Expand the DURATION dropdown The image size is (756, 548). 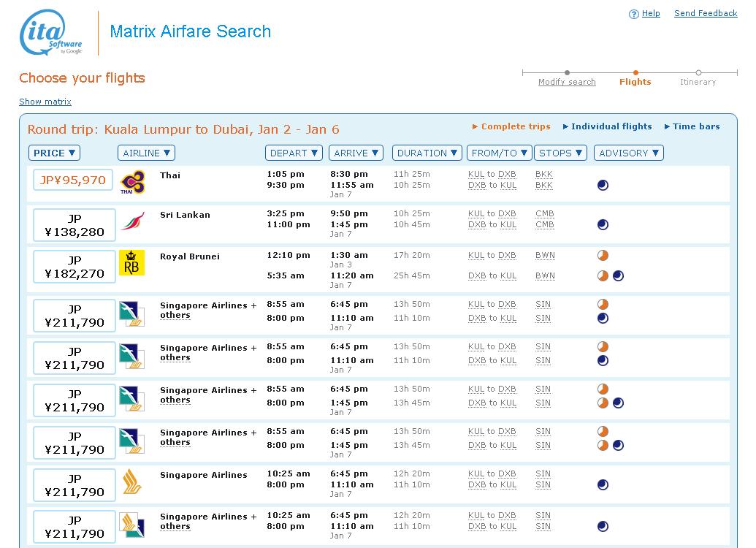[x=427, y=153]
